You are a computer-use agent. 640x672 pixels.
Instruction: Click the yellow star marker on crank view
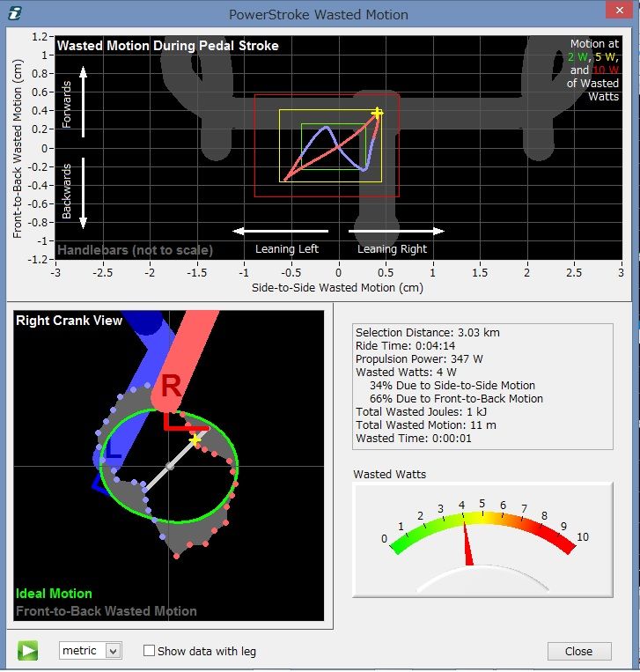tap(195, 439)
